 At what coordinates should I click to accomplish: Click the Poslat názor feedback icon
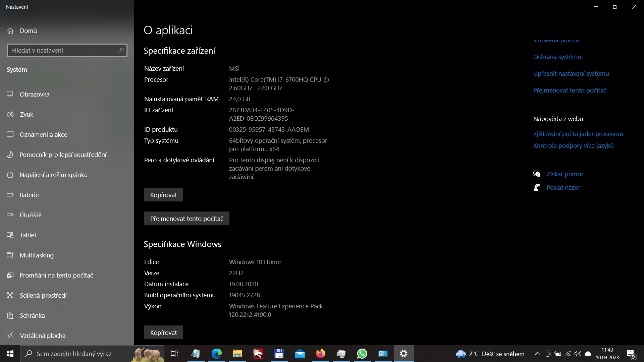coord(537,187)
